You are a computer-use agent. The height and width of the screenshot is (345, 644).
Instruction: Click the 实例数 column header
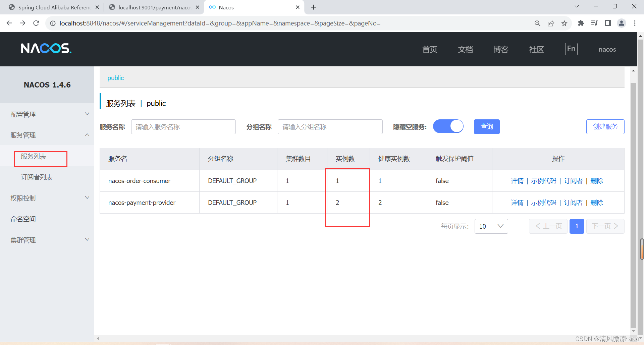[x=348, y=159]
